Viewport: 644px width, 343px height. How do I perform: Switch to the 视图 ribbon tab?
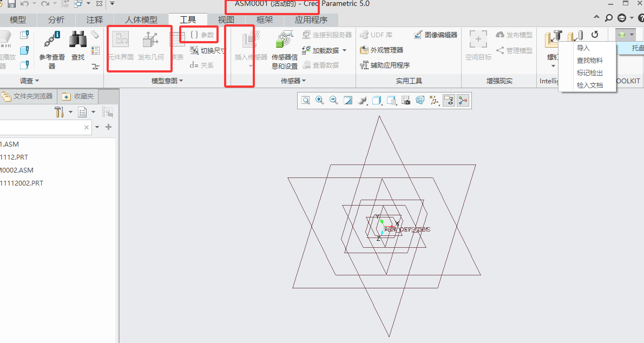point(226,19)
